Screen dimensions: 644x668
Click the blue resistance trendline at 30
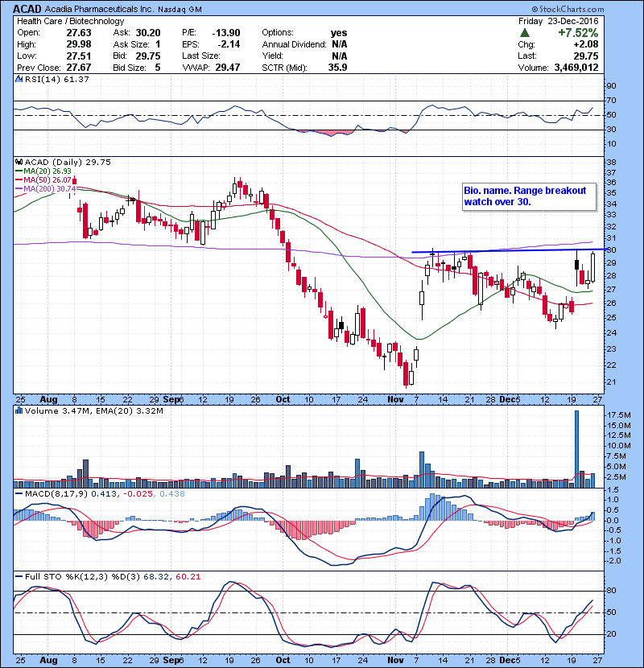(x=510, y=251)
